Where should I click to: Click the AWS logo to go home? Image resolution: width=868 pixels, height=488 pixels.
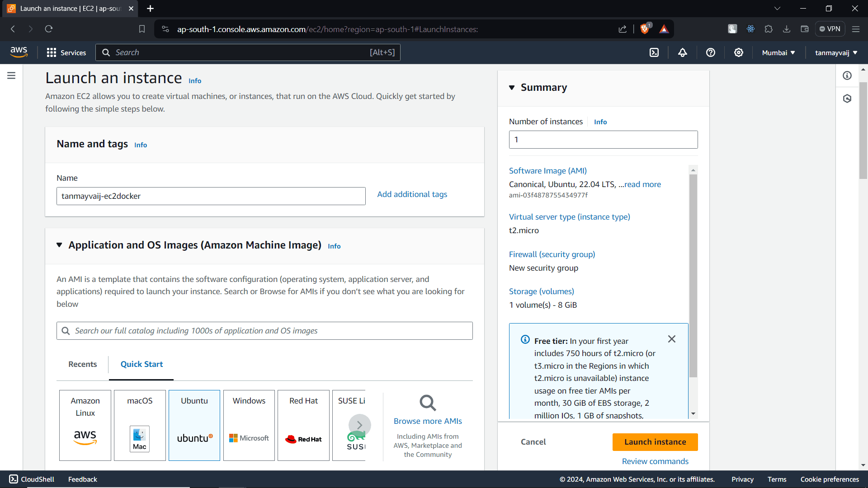click(19, 52)
